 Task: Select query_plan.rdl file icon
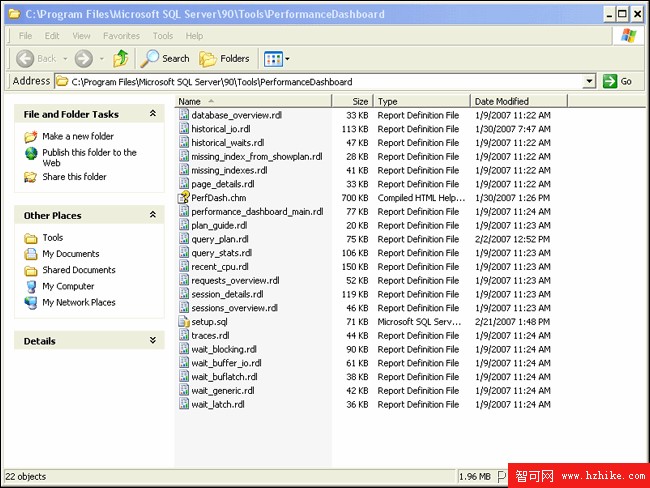184,239
